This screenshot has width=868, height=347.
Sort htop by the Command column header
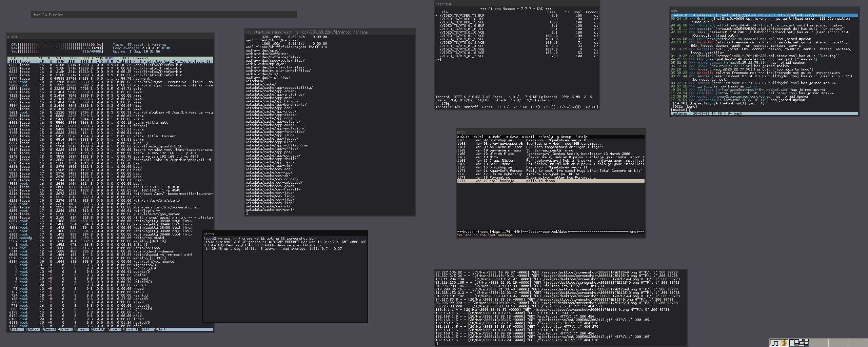140,58
